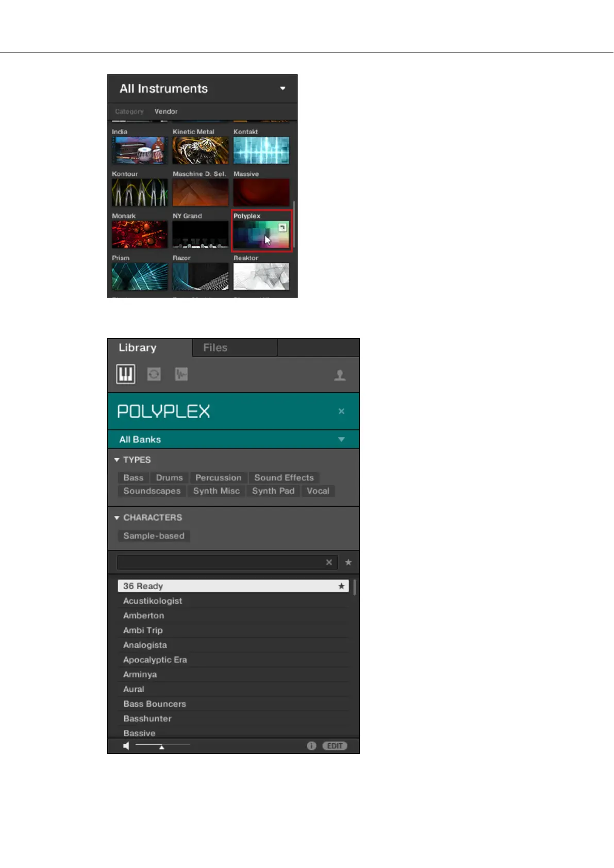Filter by Synth Misc tag

click(217, 491)
